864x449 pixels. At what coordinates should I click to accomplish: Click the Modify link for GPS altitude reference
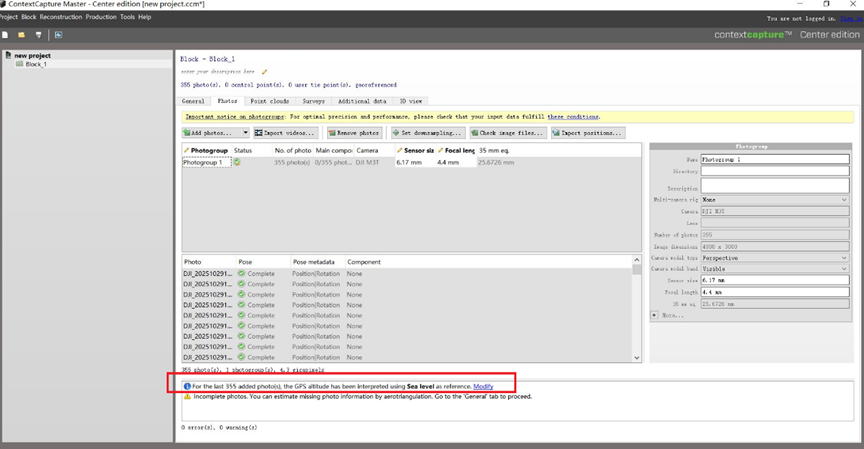click(483, 386)
